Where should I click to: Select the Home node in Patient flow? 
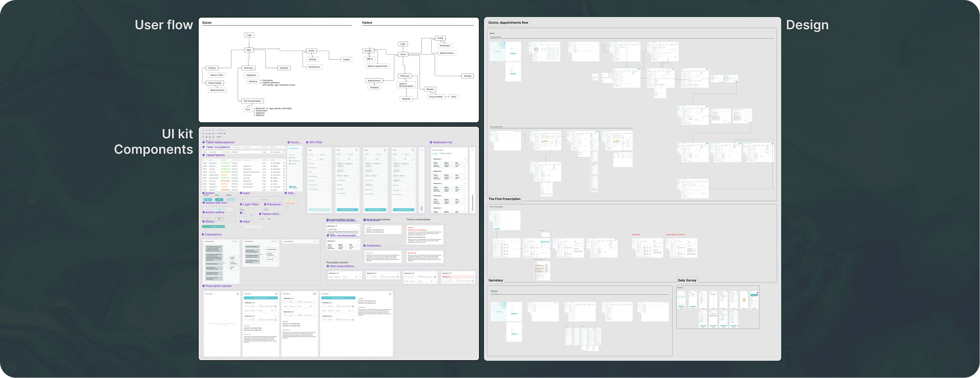click(x=403, y=54)
